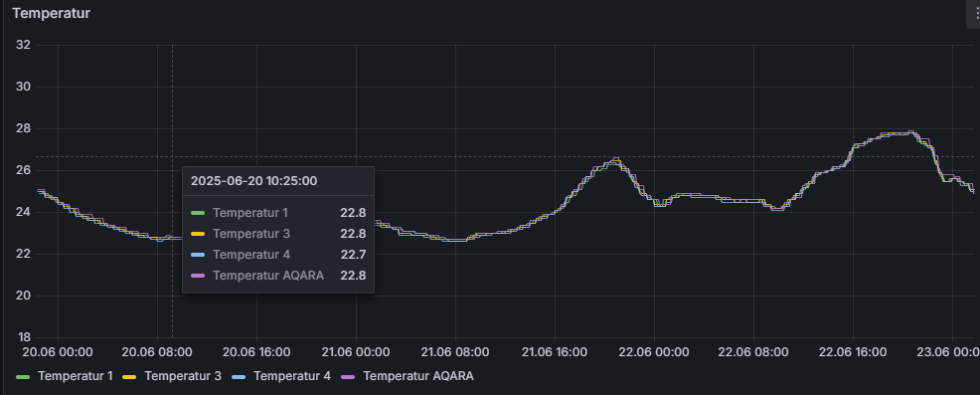This screenshot has height=395, width=980.
Task: Isolate Temperatur AQARA series via legend label
Action: tap(418, 376)
